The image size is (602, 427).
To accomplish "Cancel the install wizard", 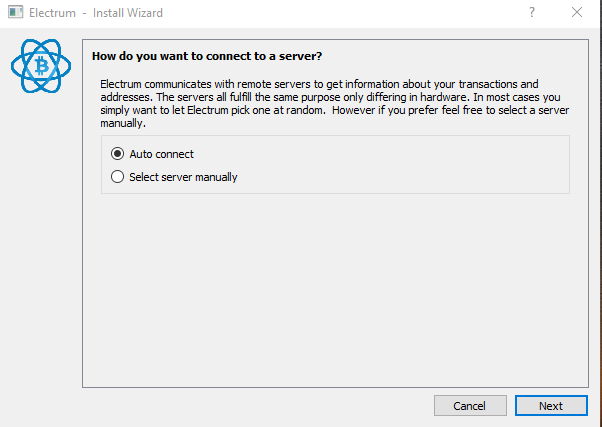I will 470,405.
